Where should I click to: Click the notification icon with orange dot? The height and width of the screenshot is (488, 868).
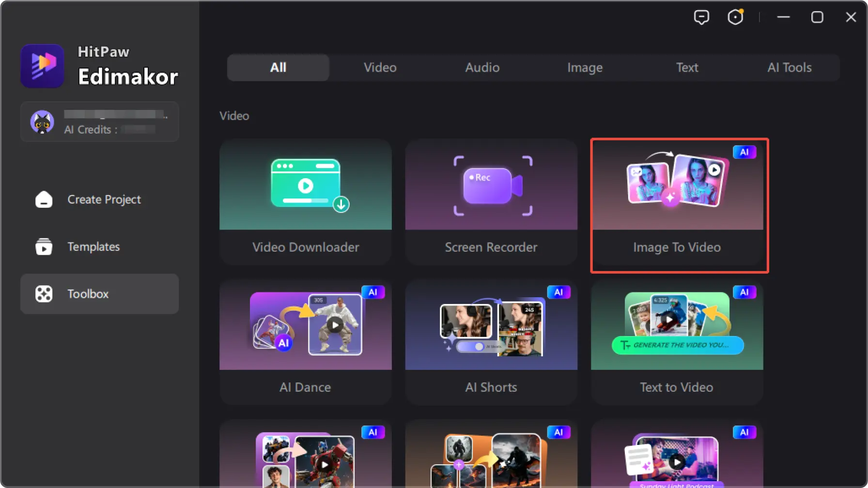coord(735,17)
